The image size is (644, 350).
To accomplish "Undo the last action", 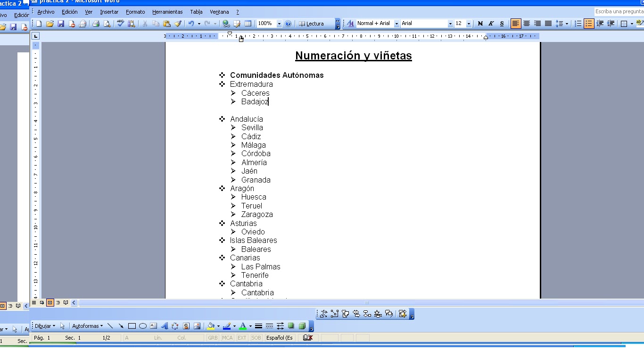I will point(191,24).
